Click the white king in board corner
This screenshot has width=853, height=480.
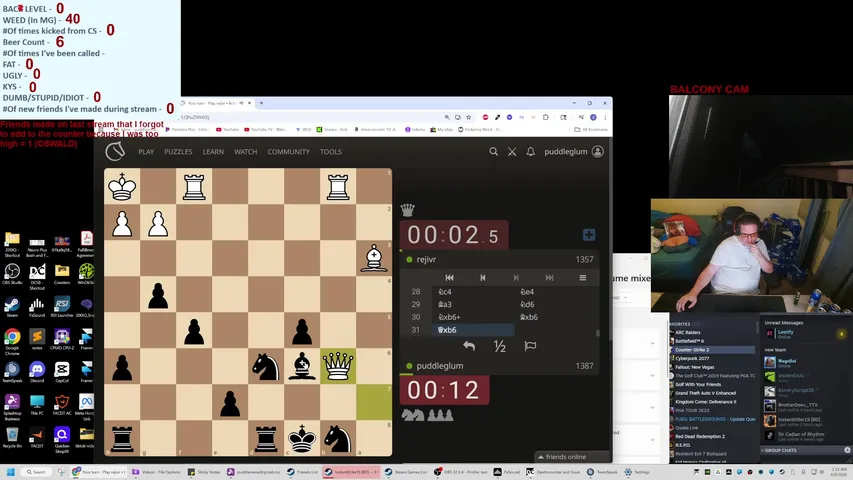point(122,186)
